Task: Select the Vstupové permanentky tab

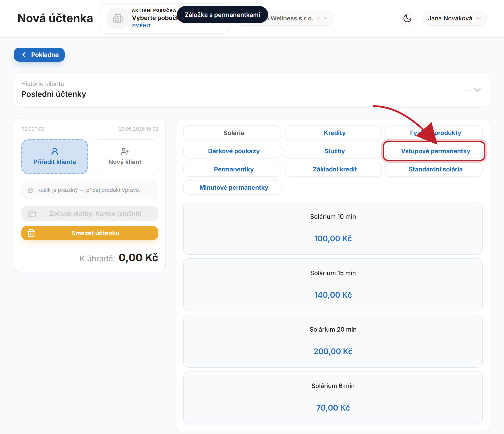Action: (434, 151)
